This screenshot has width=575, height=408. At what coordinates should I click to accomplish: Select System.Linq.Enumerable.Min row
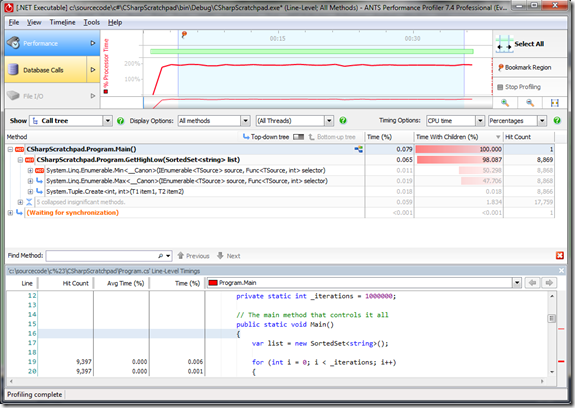[x=281, y=170]
